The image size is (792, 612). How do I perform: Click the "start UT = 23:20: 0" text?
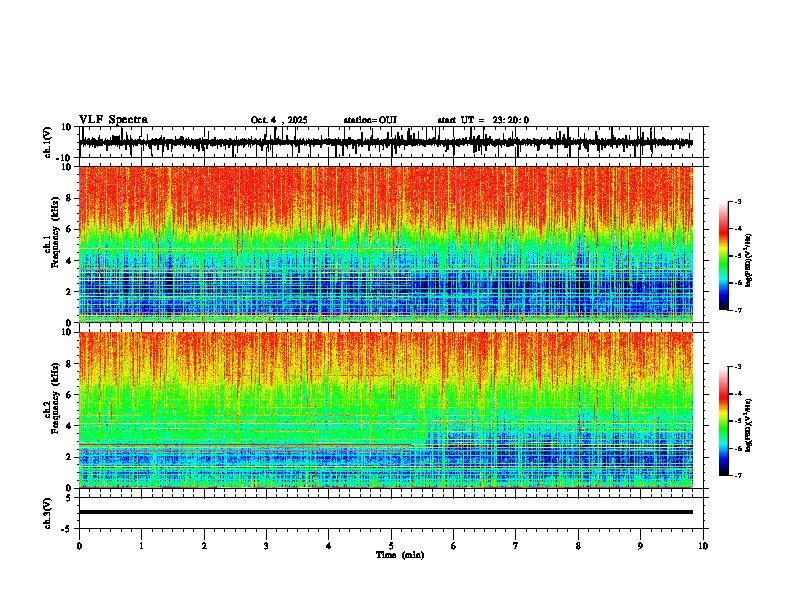483,120
